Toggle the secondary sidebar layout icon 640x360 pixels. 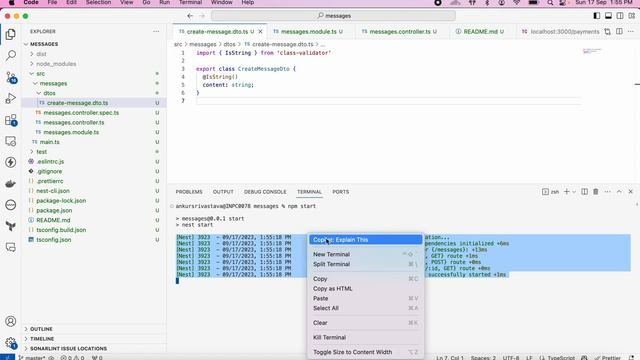620,16
